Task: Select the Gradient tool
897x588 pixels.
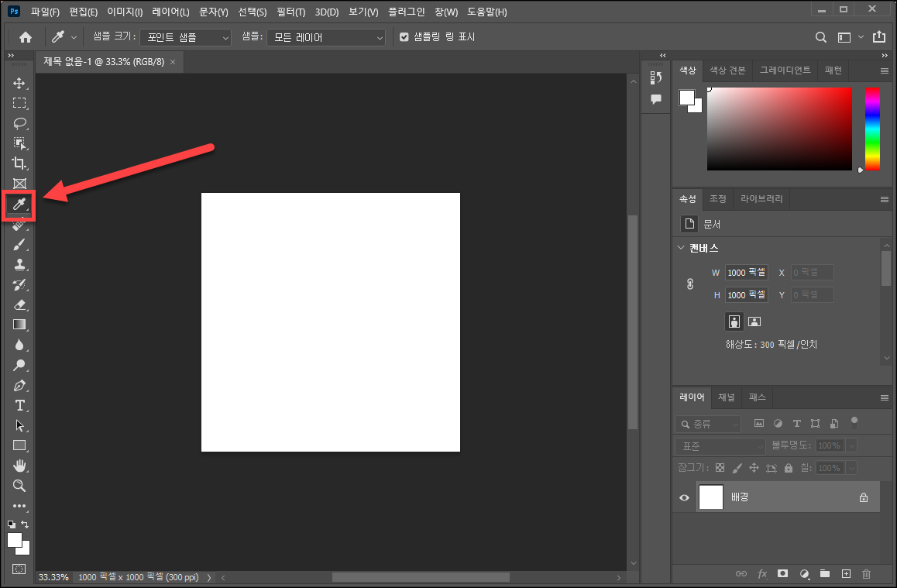Action: (19, 325)
